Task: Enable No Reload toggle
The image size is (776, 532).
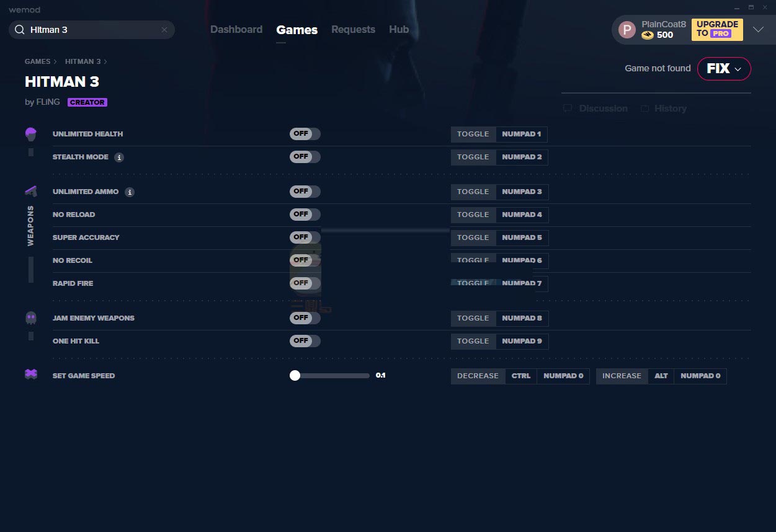Action: point(305,215)
